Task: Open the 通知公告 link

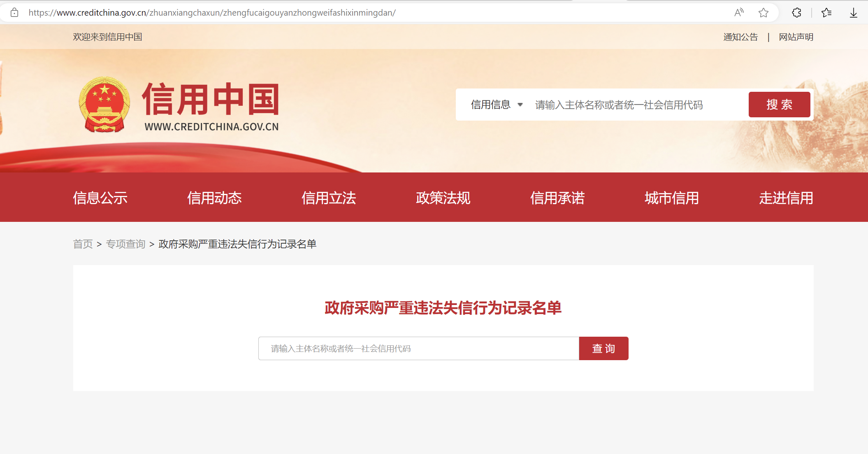Action: (740, 37)
